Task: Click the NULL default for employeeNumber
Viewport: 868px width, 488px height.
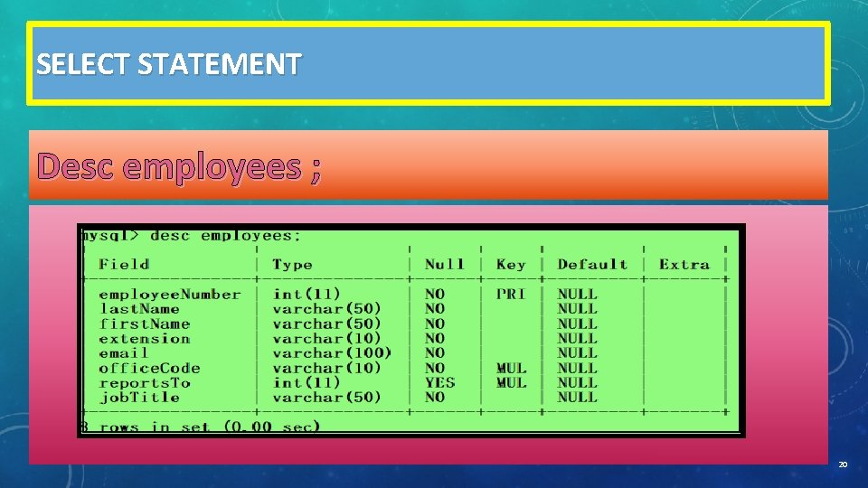Action: 577,295
